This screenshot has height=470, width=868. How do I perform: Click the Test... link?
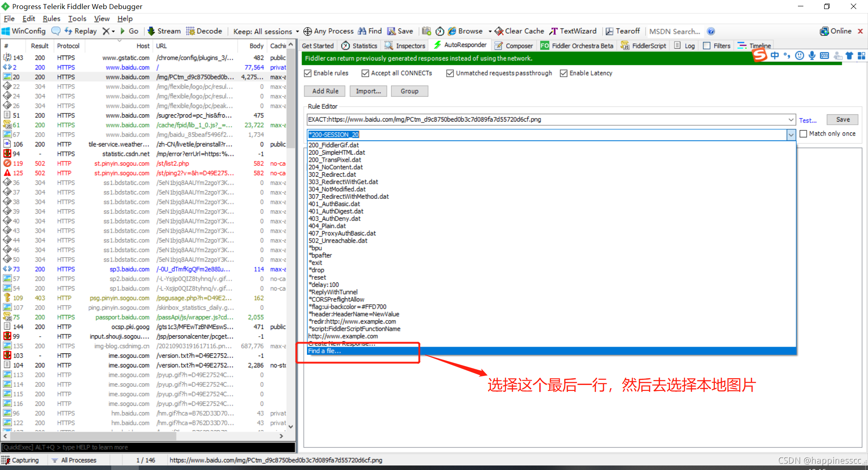point(807,121)
